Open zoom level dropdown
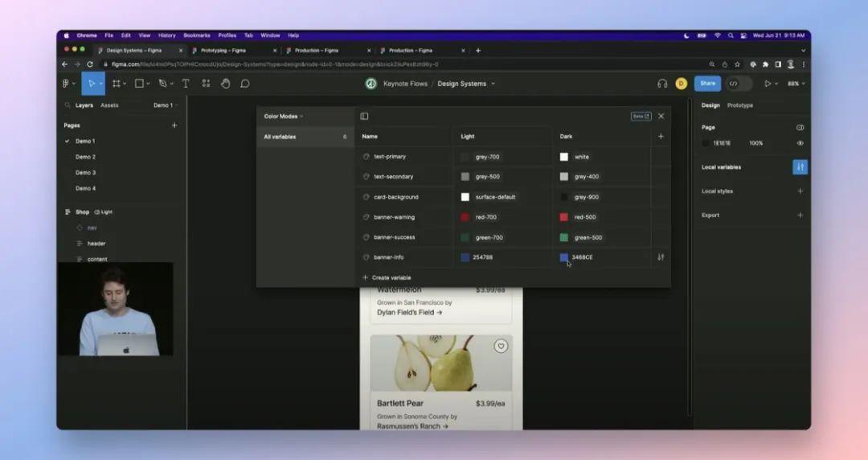This screenshot has width=868, height=460. (796, 84)
